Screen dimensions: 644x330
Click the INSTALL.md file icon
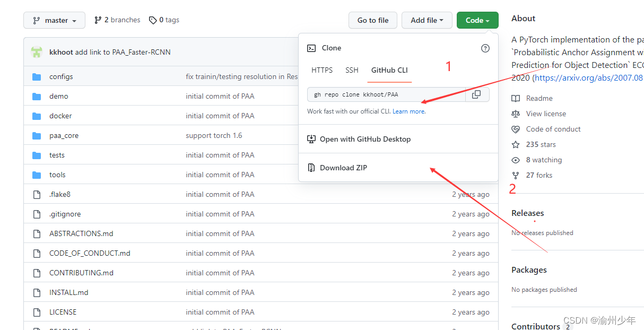coord(37,293)
